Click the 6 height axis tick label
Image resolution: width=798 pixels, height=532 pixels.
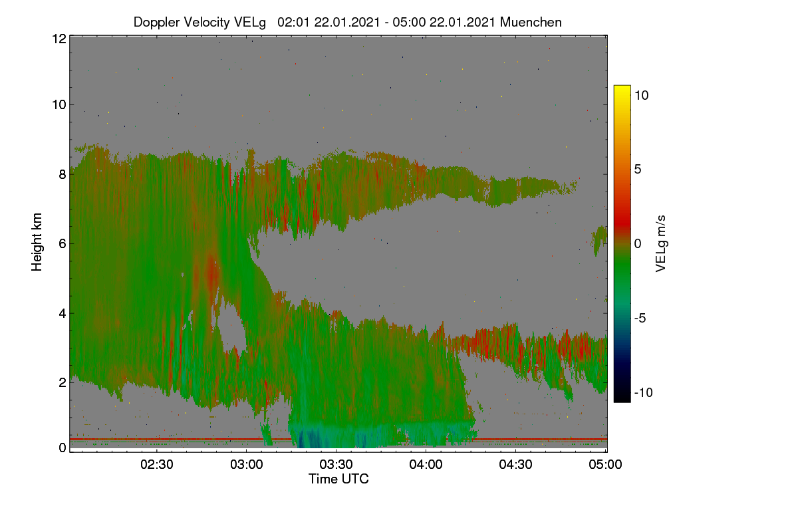coord(62,244)
